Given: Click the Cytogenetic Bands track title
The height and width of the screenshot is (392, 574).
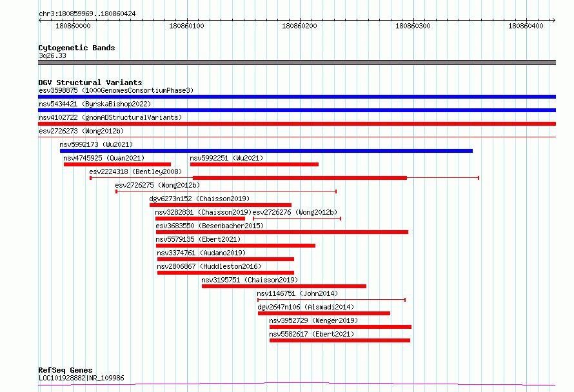Looking at the screenshot, I should (x=77, y=48).
